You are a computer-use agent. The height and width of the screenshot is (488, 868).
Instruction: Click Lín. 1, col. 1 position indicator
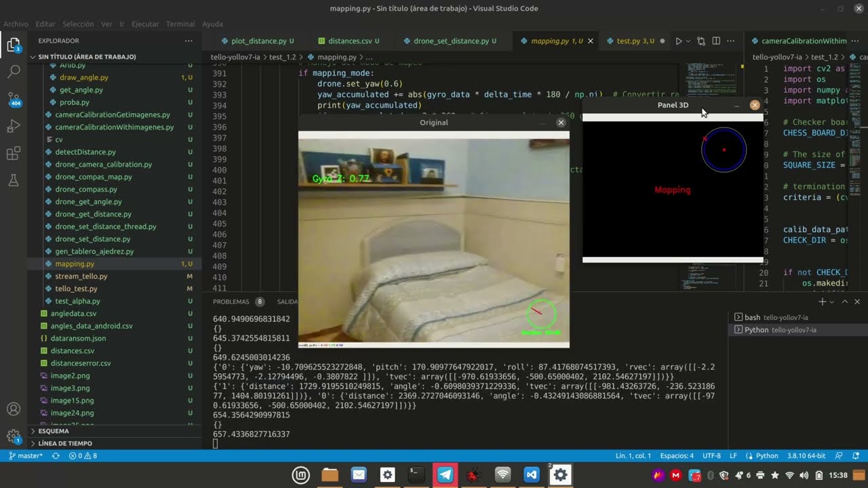(633, 456)
